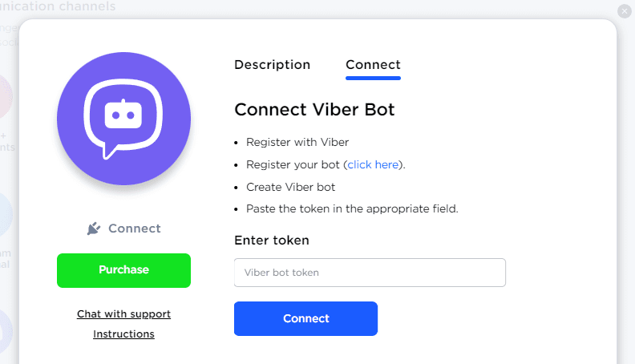Click the 'Create Viber bot' step

(290, 187)
